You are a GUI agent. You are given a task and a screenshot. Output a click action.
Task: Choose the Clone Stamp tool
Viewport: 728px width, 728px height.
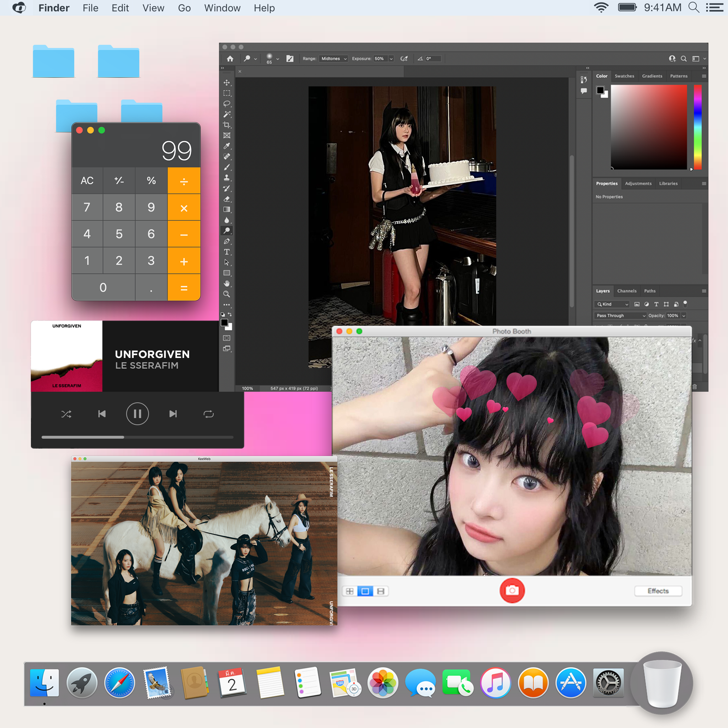(226, 177)
